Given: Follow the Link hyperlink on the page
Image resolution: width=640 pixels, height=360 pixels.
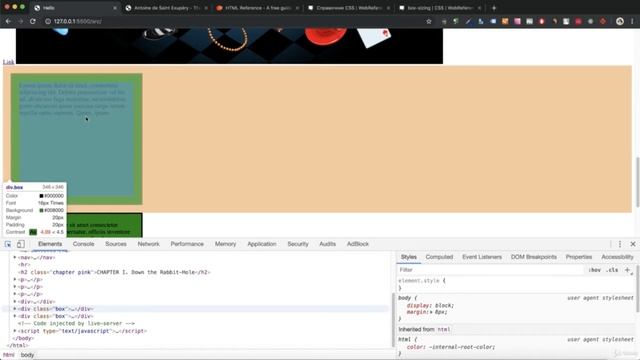Looking at the screenshot, I should 8,62.
